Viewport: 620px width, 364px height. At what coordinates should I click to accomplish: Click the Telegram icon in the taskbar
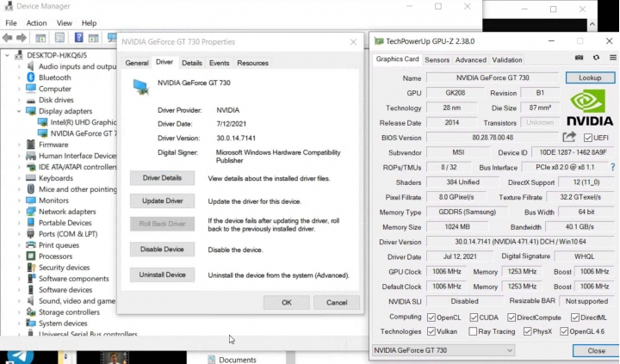(19, 356)
